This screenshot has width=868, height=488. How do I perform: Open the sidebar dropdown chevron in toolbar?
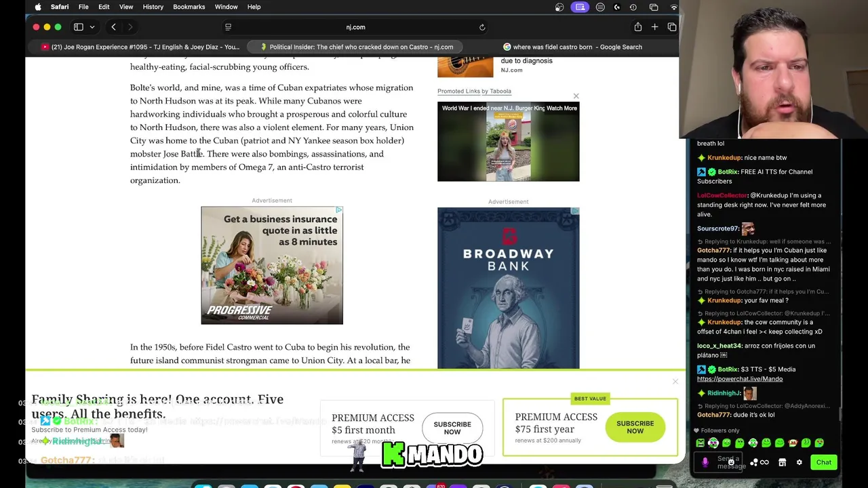click(x=92, y=27)
